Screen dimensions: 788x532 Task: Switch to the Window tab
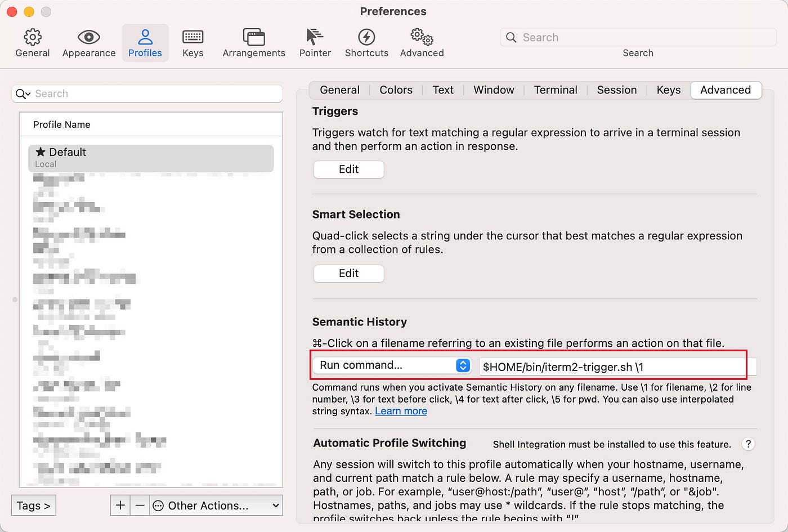pyautogui.click(x=494, y=90)
